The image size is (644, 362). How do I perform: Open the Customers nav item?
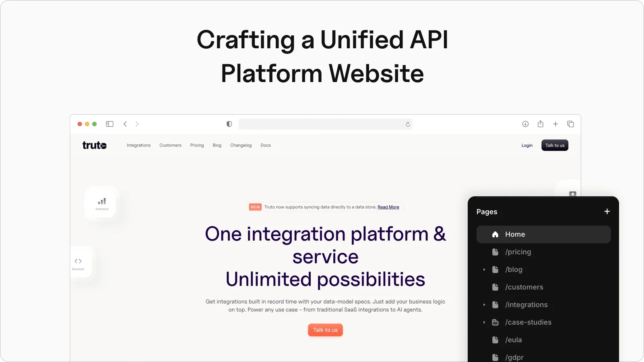170,145
